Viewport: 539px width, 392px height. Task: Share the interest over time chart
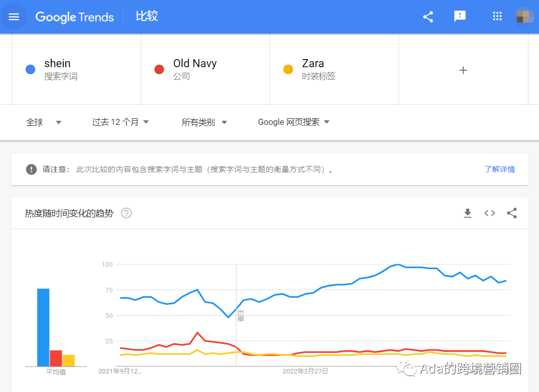pyautogui.click(x=512, y=214)
